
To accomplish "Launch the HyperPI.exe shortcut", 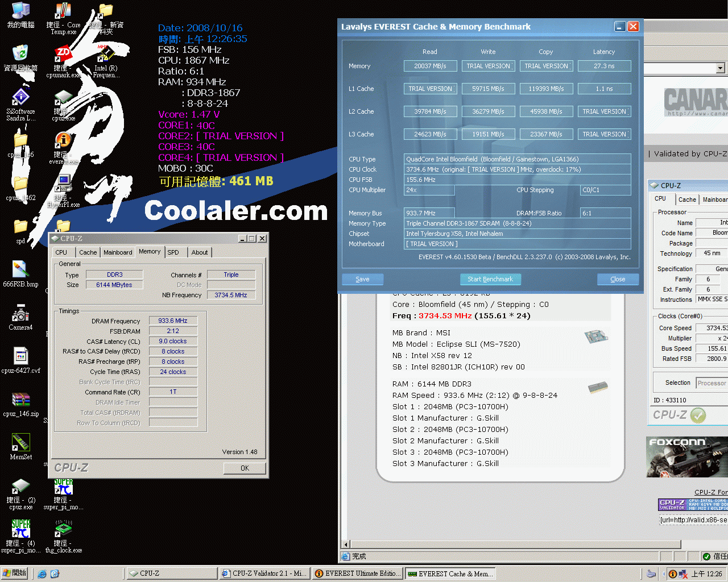I will (x=63, y=191).
